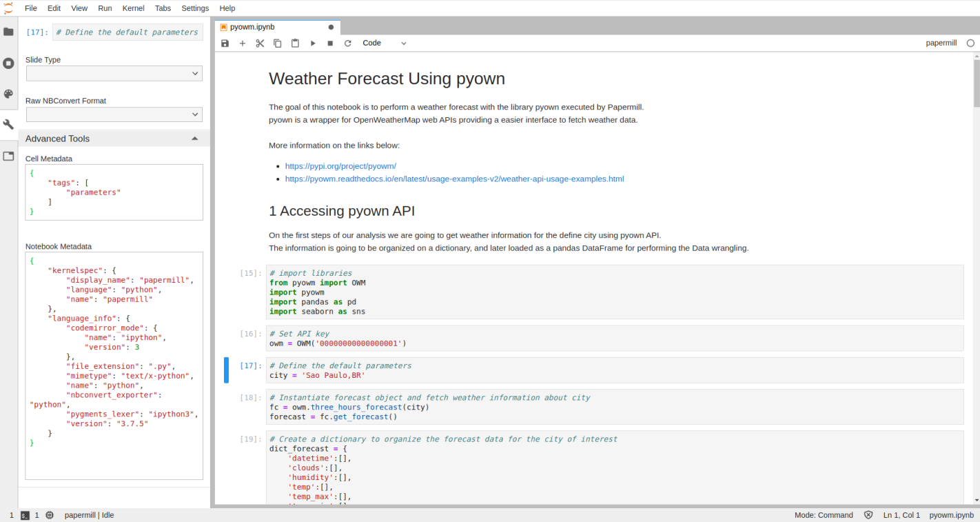Open the Kernel menu
The height and width of the screenshot is (522, 980).
[133, 8]
